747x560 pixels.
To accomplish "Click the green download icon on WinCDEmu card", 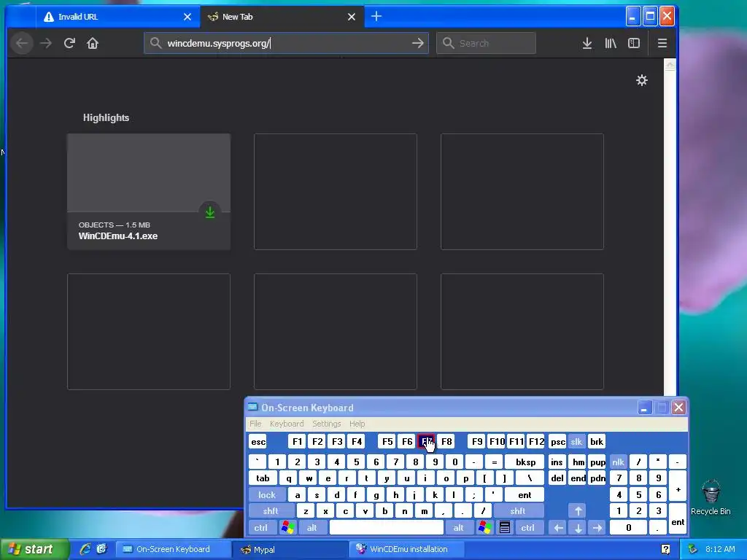I will (x=210, y=212).
